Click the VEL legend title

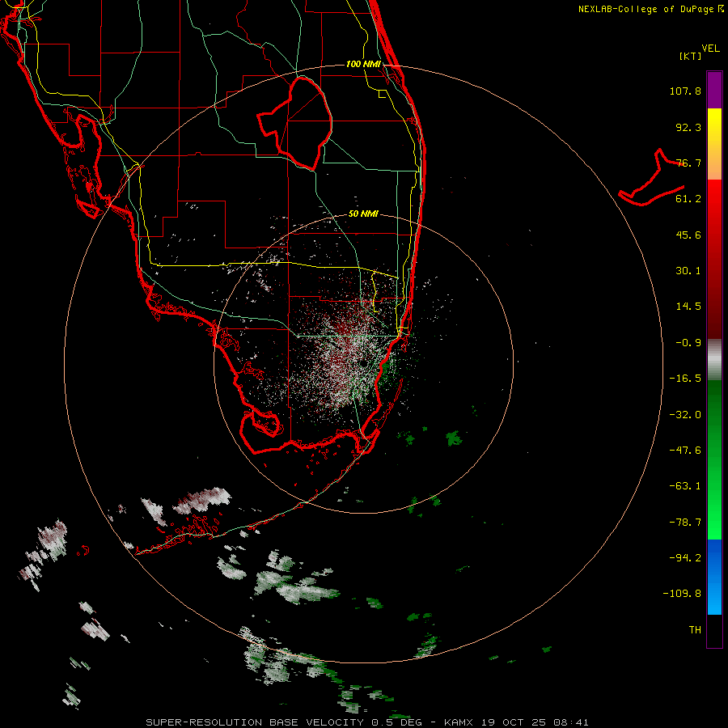(x=710, y=49)
